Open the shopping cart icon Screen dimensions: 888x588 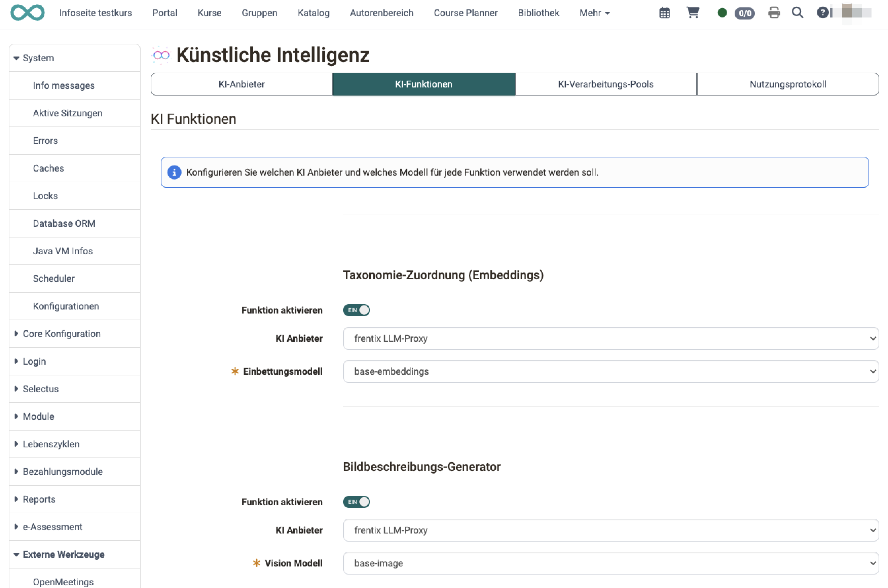point(693,13)
